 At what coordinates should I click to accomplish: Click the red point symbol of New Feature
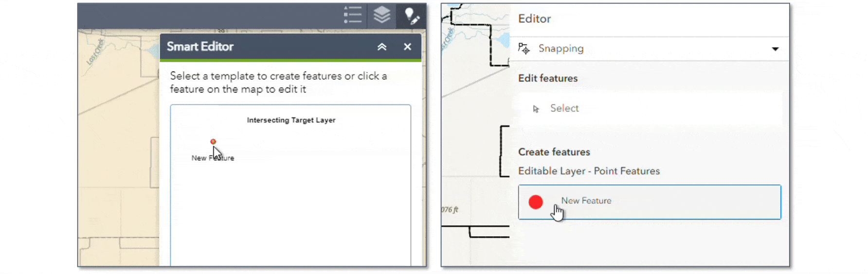[x=536, y=202]
